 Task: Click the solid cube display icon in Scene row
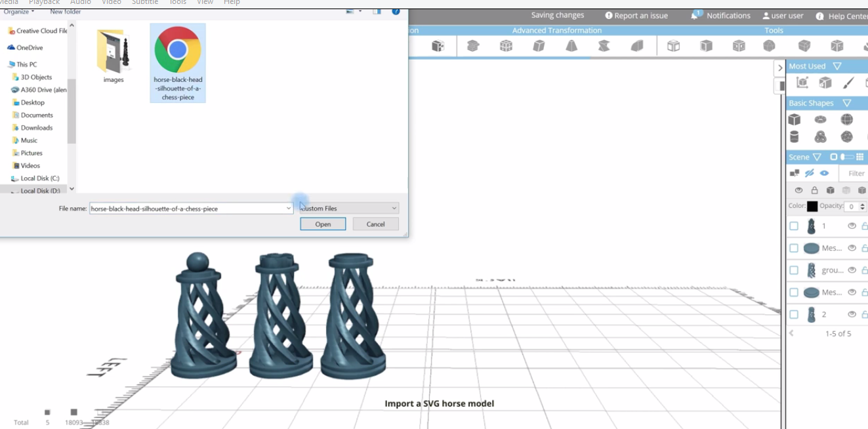(831, 190)
